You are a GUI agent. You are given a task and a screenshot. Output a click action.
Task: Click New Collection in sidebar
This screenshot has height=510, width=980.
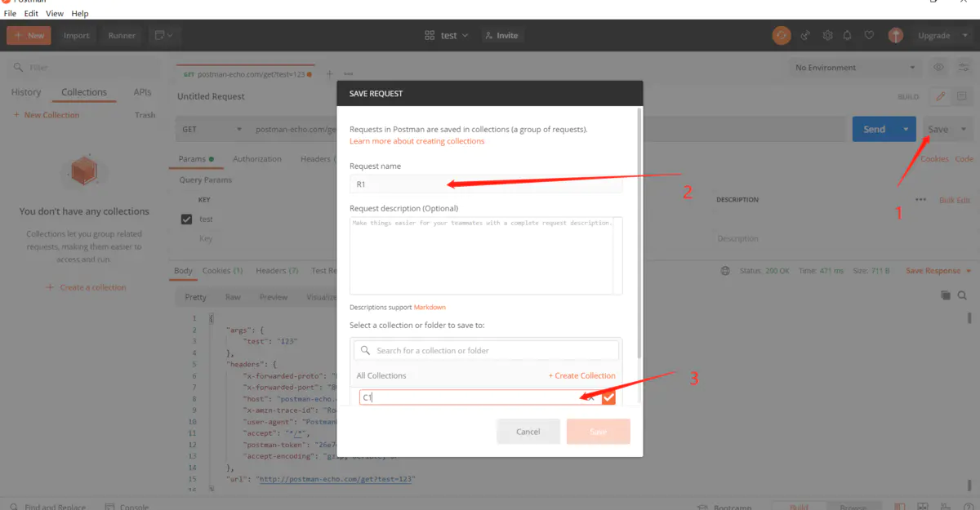(47, 115)
